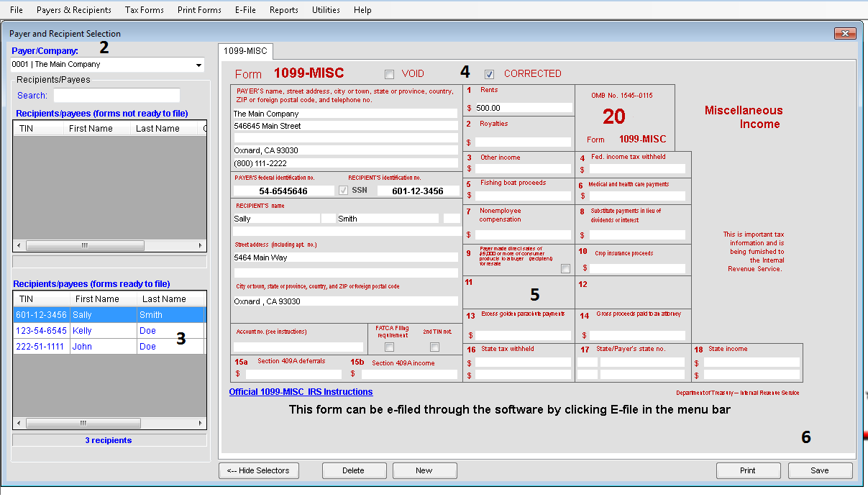Image resolution: width=868 pixels, height=497 pixels.
Task: Open the Help menu
Action: pyautogui.click(x=362, y=10)
